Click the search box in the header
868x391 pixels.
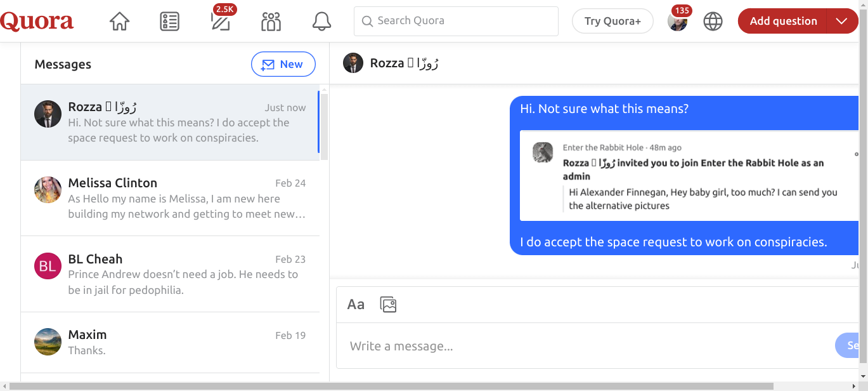click(x=456, y=21)
